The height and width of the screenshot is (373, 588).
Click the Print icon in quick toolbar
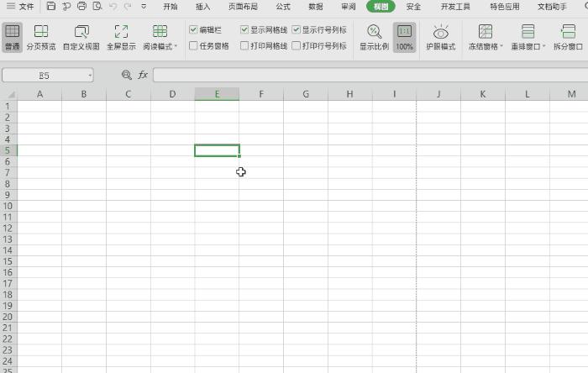pyautogui.click(x=81, y=6)
